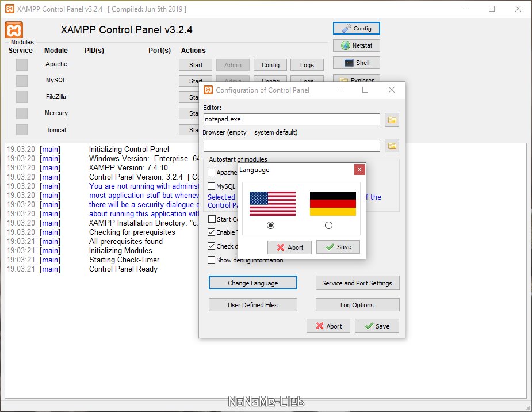Select the German language radio button
Viewport: 532px width, 412px height.
coord(328,226)
